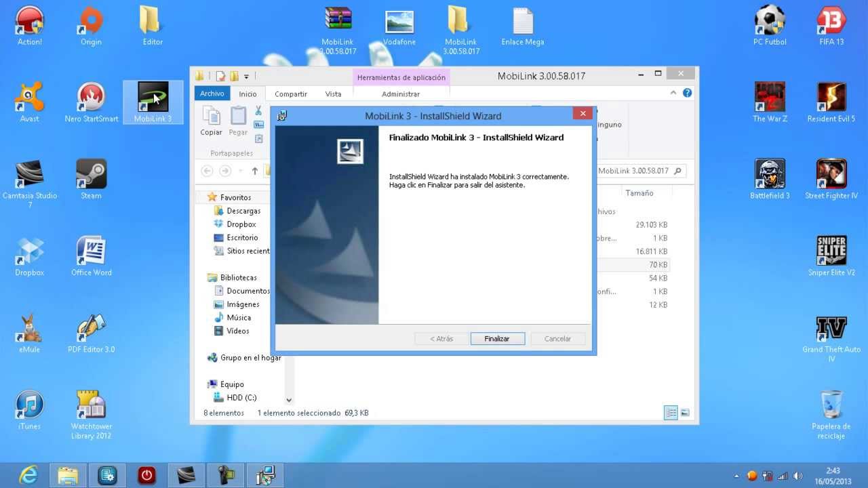This screenshot has height=488, width=868.
Task: Open Imágenes library in navigation pane
Action: pos(243,304)
